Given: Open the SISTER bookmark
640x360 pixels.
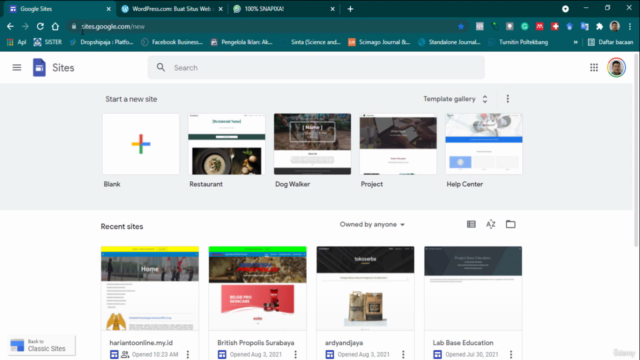Looking at the screenshot, I should point(48,42).
